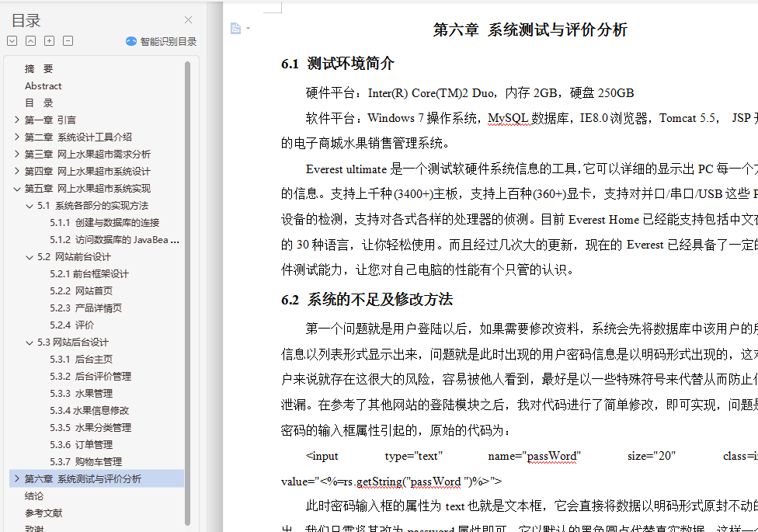Jump to 5.3.2 后台评价管理

tap(90, 376)
